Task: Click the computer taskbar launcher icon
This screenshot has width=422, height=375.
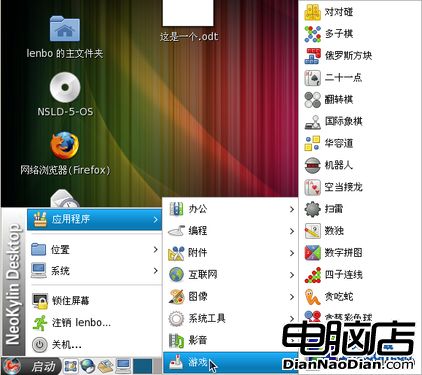Action: click(123, 366)
